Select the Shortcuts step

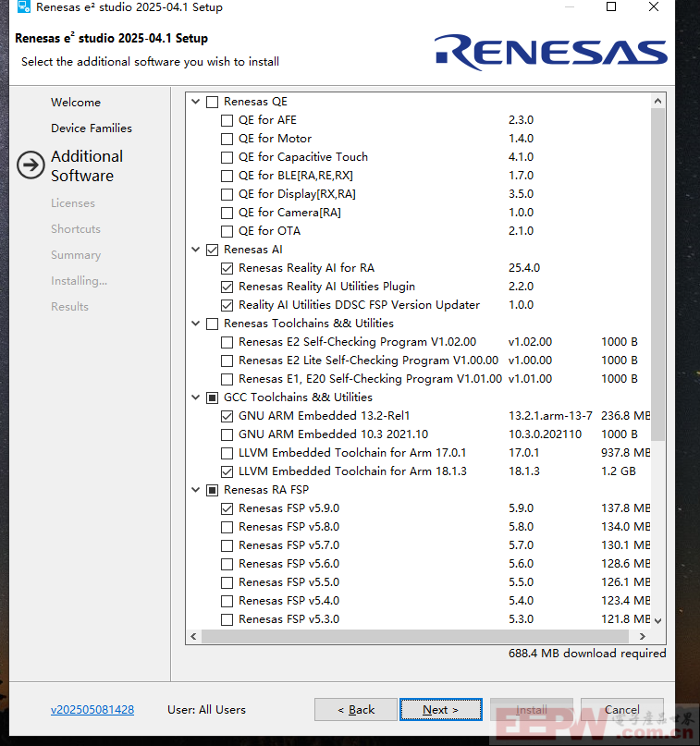coord(76,229)
